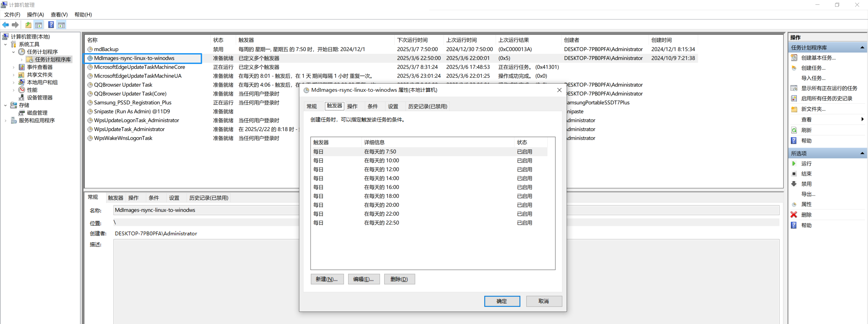Screen dimensions: 868x324
Task: Click the red Delete (删除) X icon
Action: pos(794,215)
